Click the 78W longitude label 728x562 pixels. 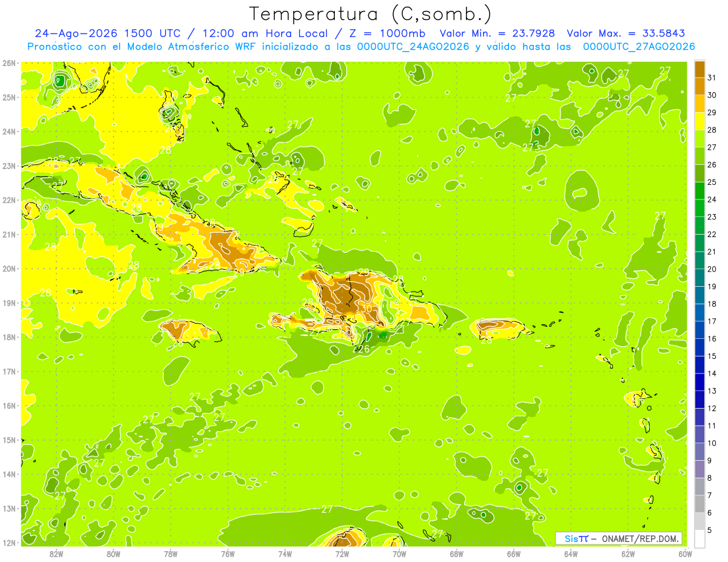click(x=170, y=554)
